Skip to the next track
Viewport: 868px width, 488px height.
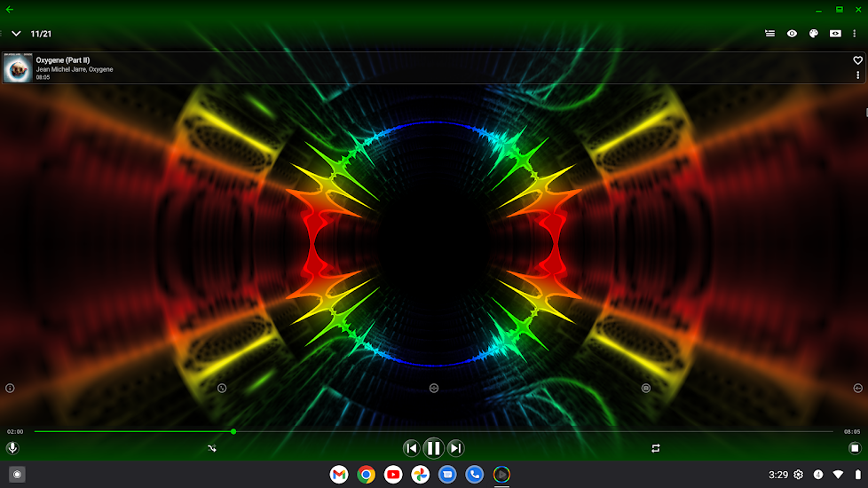click(x=455, y=448)
